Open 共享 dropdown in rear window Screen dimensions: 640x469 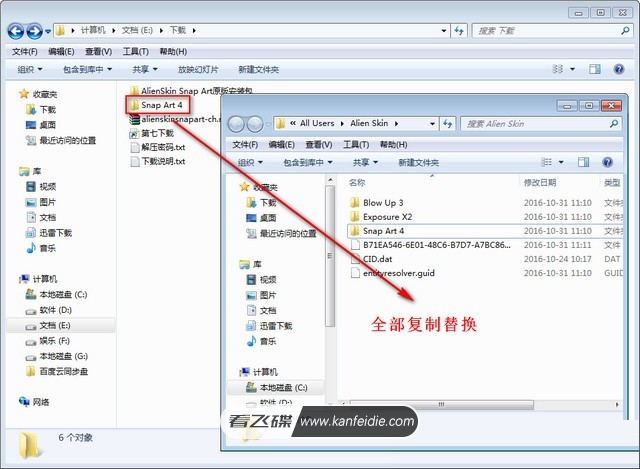pos(145,69)
